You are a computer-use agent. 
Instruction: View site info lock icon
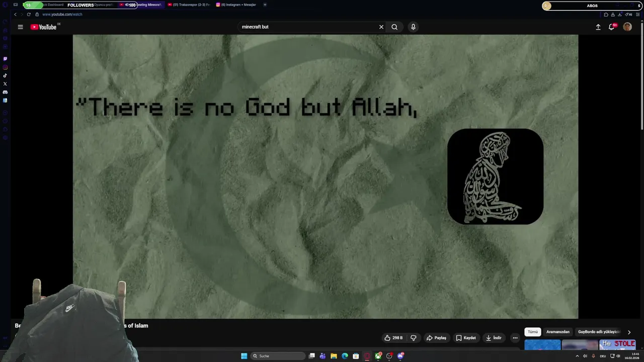pyautogui.click(x=37, y=15)
